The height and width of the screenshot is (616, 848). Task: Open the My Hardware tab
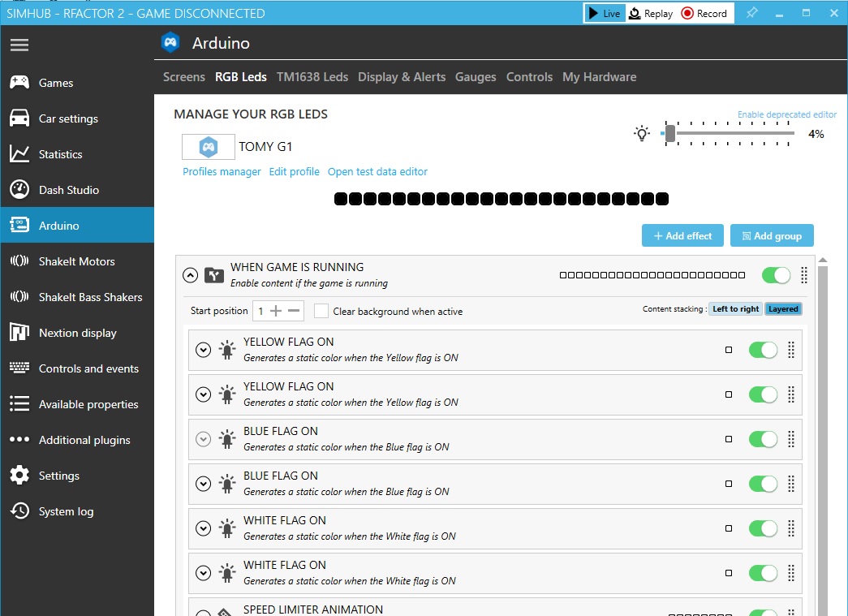tap(599, 77)
